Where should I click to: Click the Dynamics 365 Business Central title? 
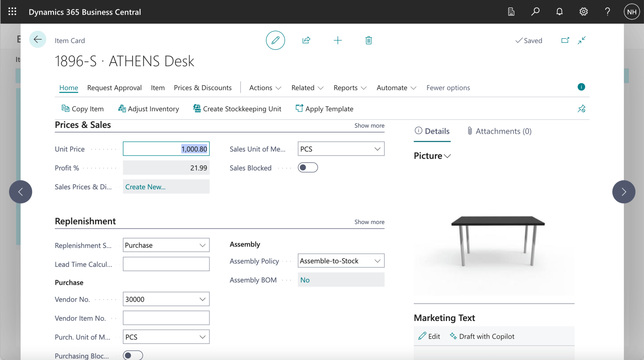(x=85, y=12)
